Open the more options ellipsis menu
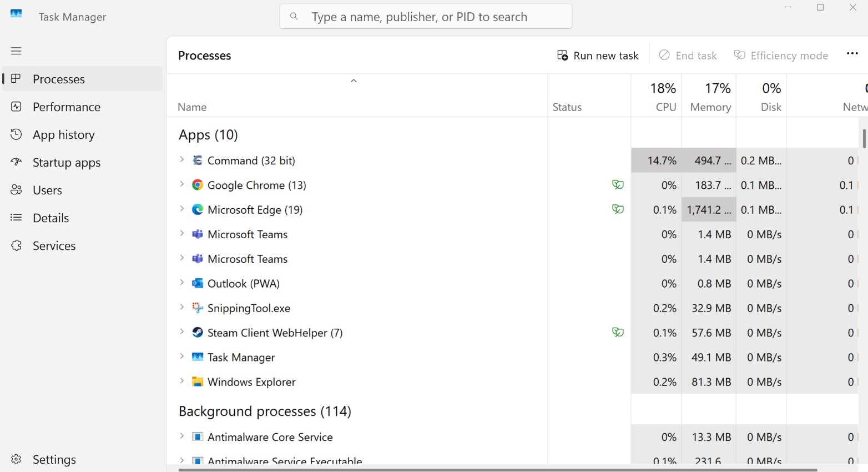 pyautogui.click(x=852, y=54)
